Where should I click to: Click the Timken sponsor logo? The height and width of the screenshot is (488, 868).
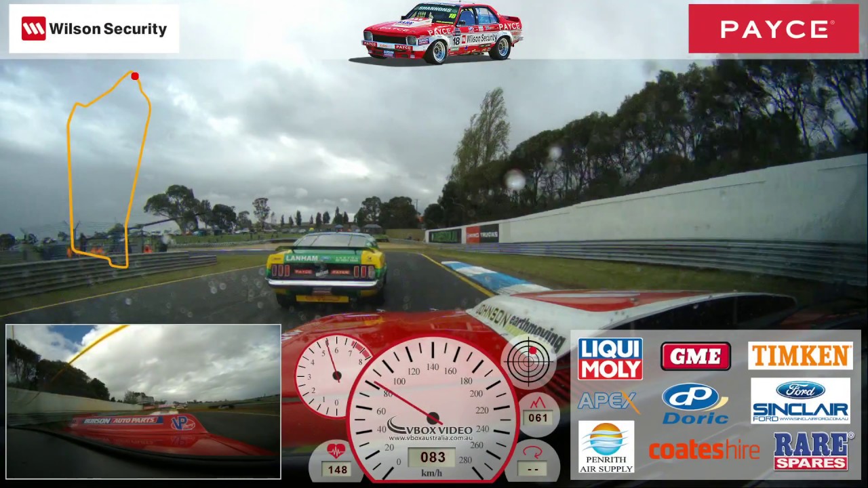[x=800, y=356]
